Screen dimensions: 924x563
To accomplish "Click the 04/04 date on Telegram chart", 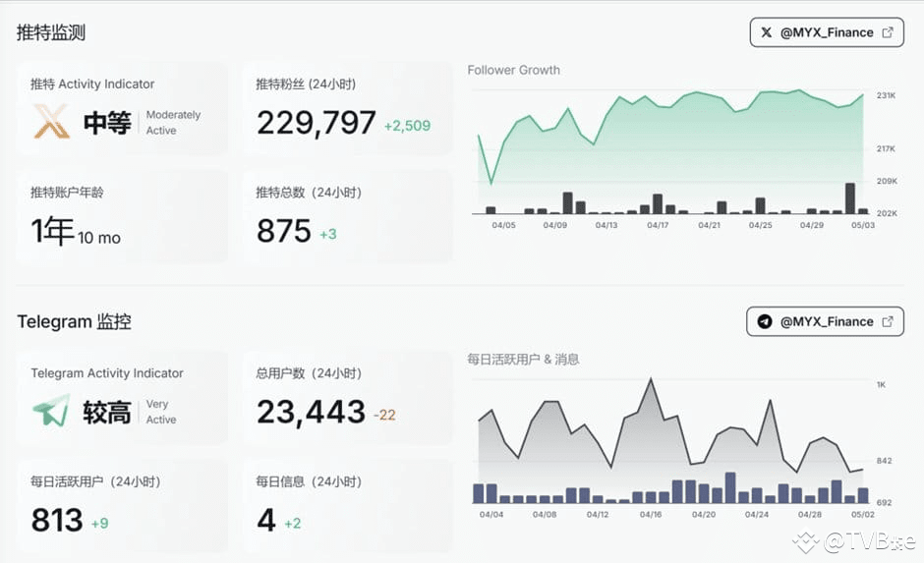I will 491,514.
